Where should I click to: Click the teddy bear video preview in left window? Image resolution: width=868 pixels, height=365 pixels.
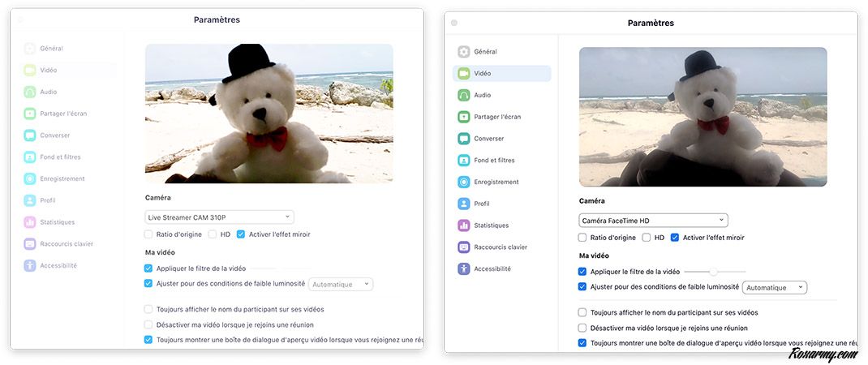269,113
